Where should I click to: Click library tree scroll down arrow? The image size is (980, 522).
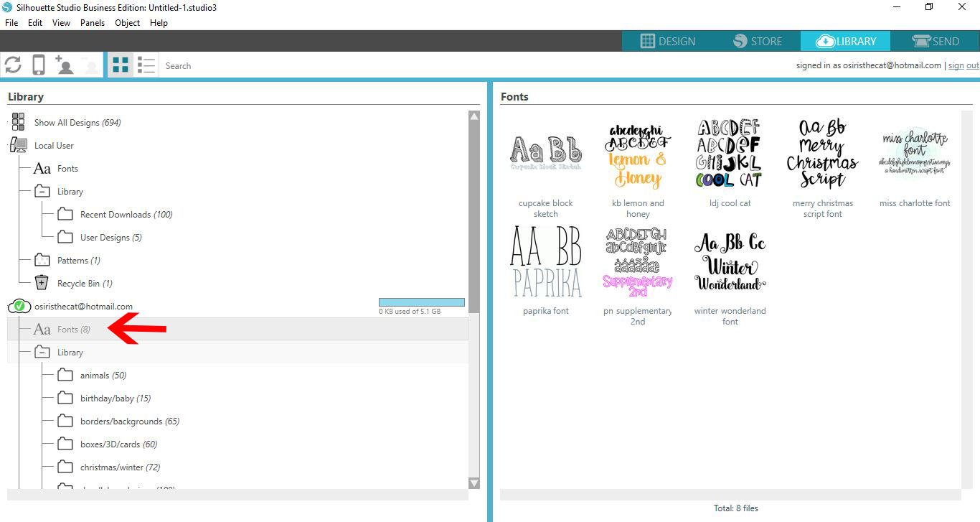[x=473, y=483]
